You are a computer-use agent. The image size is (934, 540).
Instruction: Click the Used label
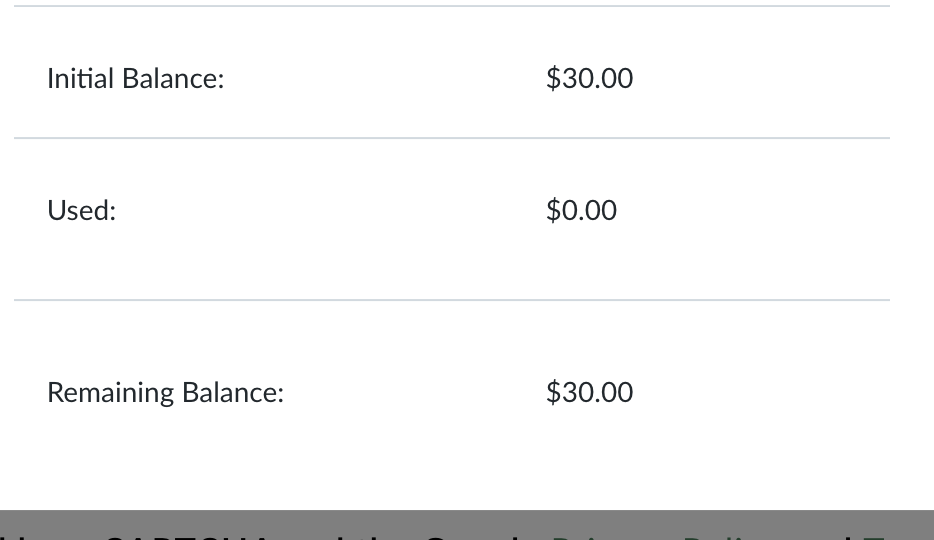point(82,211)
